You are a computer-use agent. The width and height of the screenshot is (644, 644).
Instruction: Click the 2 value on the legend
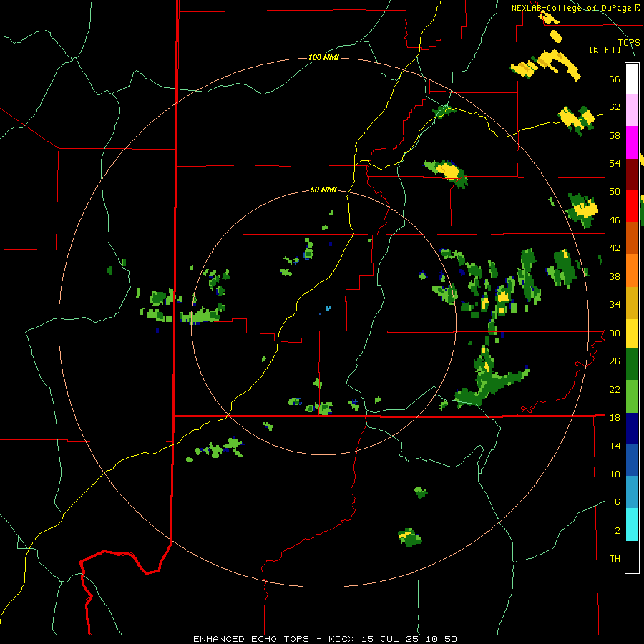pyautogui.click(x=618, y=531)
